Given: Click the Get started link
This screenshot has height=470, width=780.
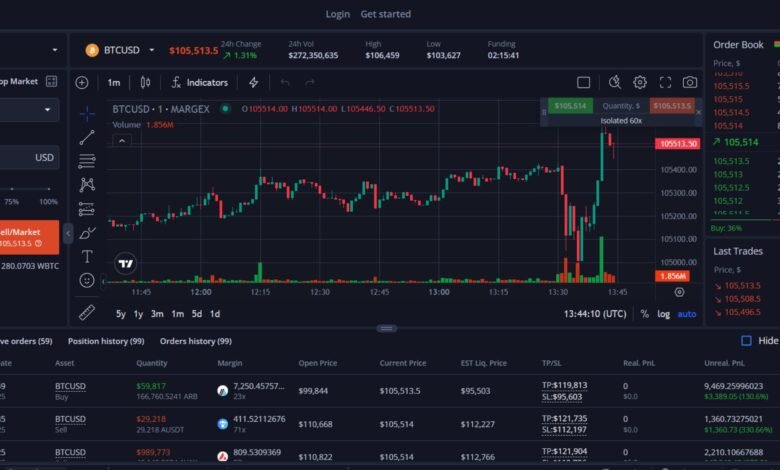Looking at the screenshot, I should pyautogui.click(x=386, y=14).
